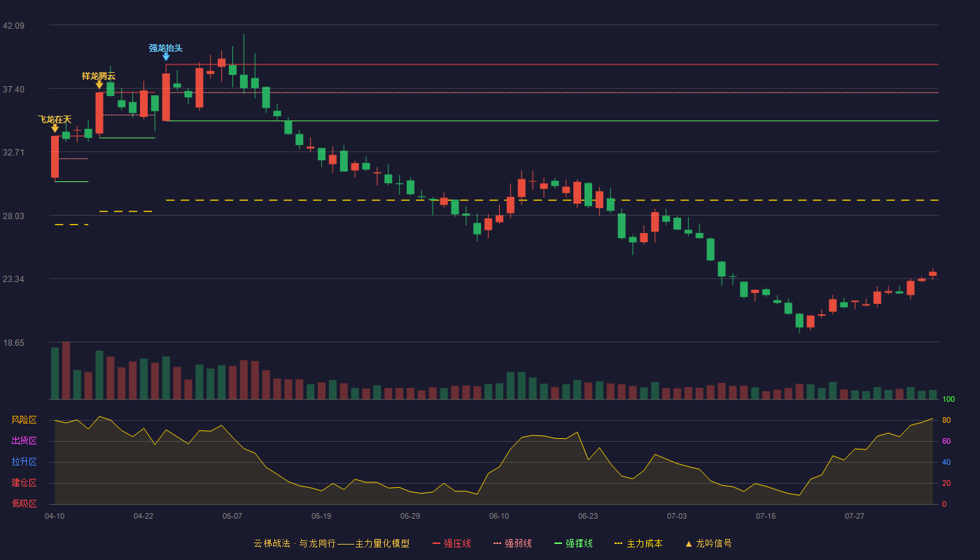Screen dimensions: 980x560
Task: Click the 07-15 date label
Action: 766,516
